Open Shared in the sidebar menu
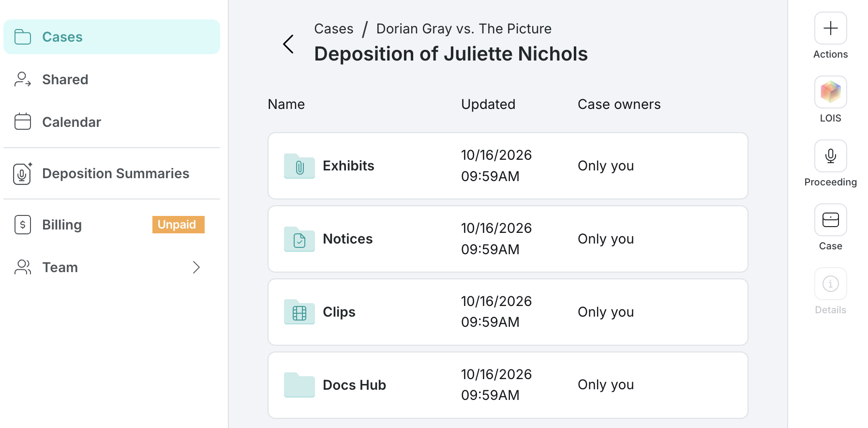868x428 pixels. coord(112,79)
